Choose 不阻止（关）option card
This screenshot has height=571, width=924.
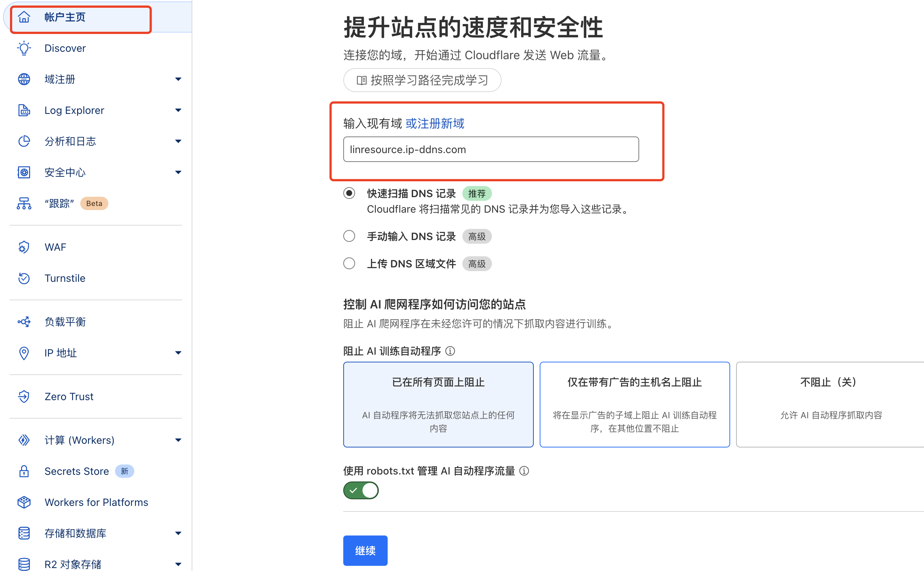pos(830,405)
